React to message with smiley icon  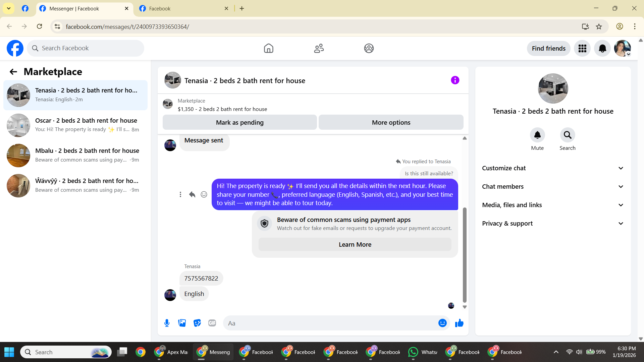(x=204, y=194)
